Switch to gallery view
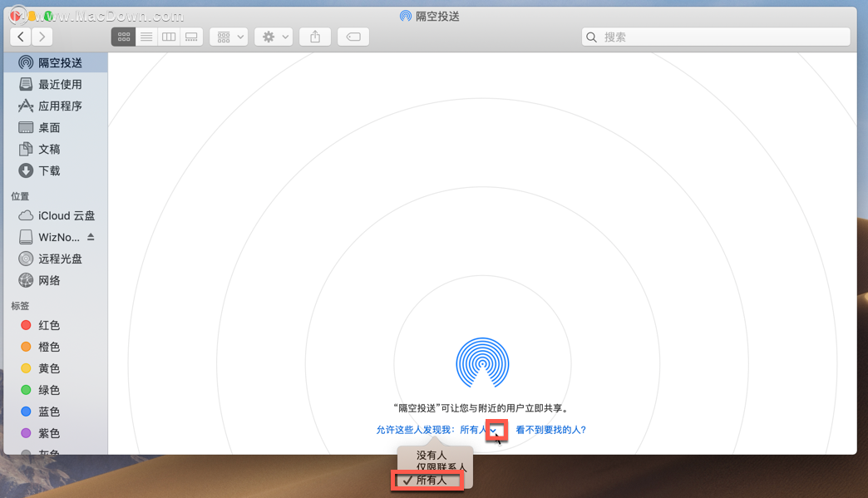Image resolution: width=868 pixels, height=498 pixels. coord(191,37)
